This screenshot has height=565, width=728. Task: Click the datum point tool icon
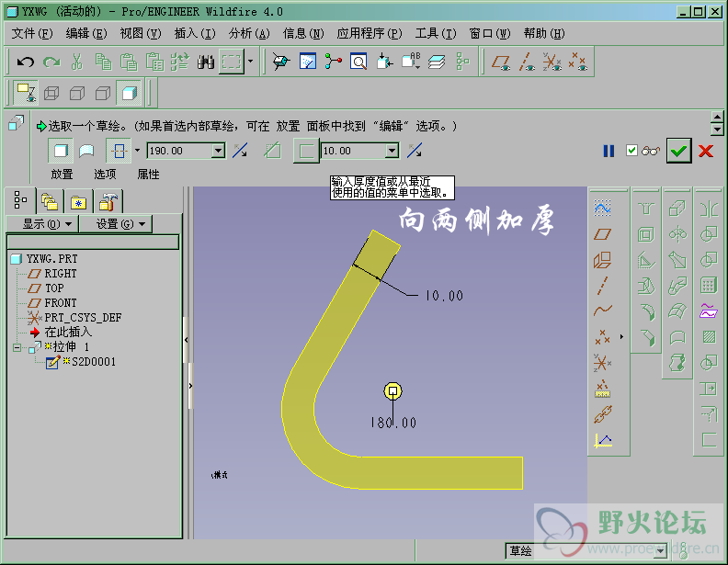click(x=602, y=337)
